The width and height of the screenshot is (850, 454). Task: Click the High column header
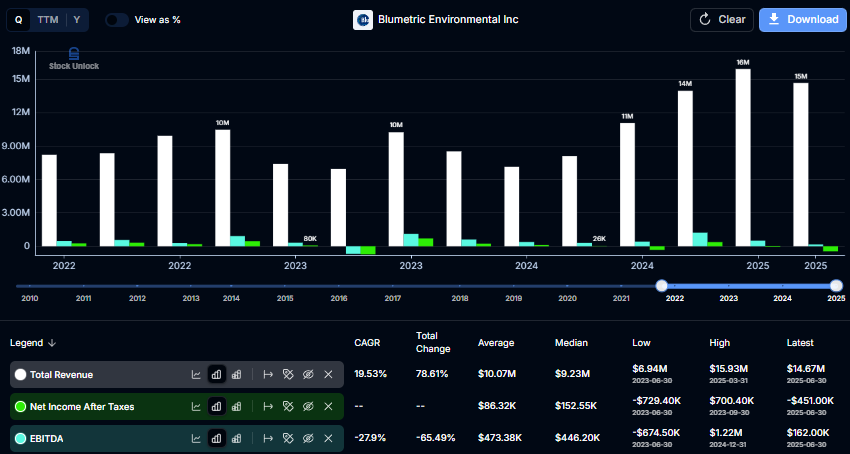(x=719, y=343)
